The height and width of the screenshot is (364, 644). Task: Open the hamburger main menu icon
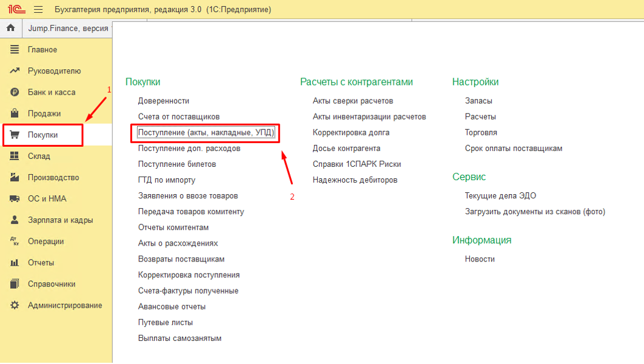(x=38, y=10)
